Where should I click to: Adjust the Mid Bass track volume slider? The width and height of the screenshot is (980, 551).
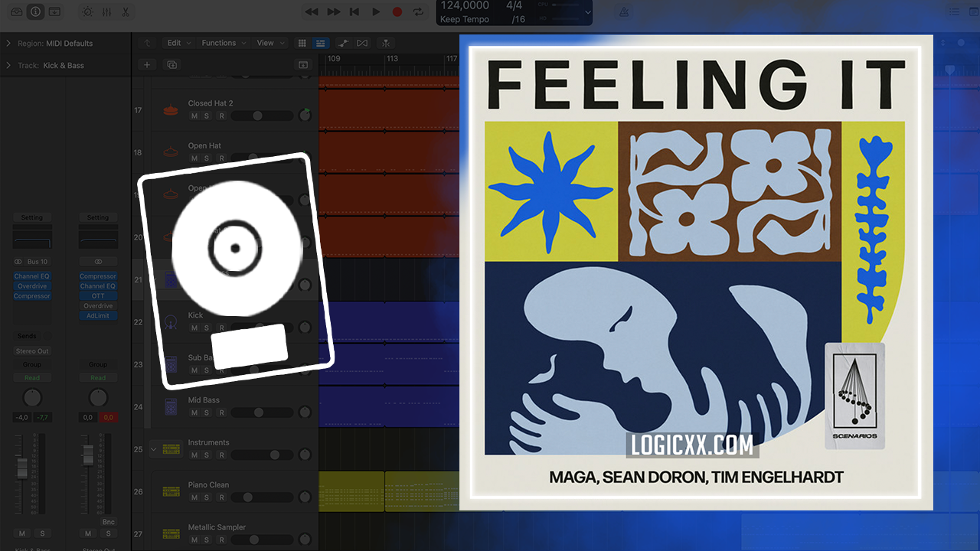click(x=261, y=413)
